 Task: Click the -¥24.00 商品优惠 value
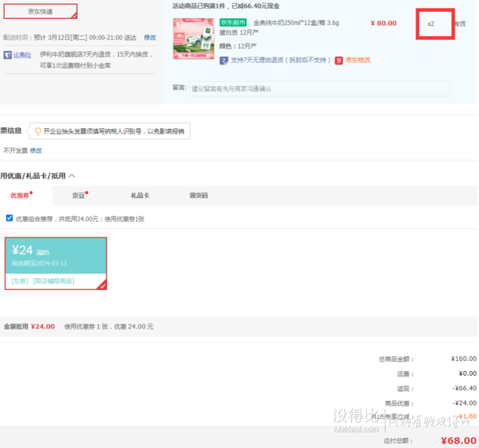(x=464, y=402)
